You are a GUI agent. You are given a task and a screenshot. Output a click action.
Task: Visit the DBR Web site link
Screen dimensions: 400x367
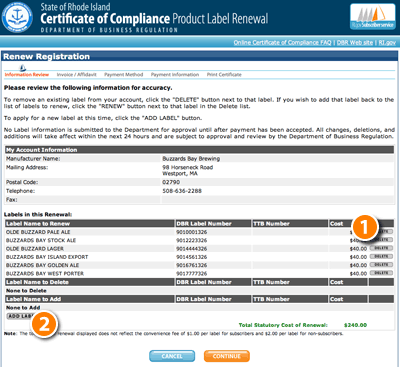355,42
